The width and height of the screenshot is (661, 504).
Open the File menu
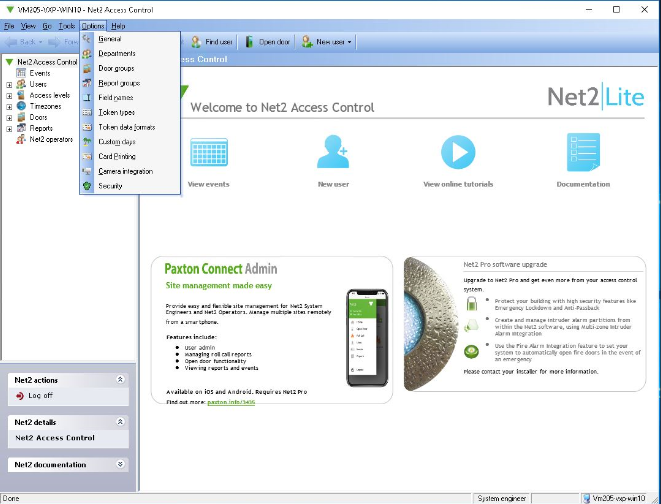click(9, 26)
